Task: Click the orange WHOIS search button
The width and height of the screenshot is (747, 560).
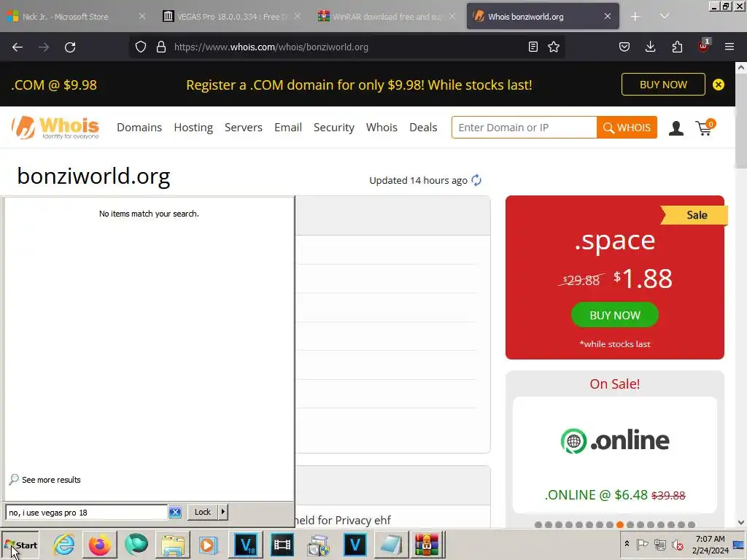Action: [627, 127]
